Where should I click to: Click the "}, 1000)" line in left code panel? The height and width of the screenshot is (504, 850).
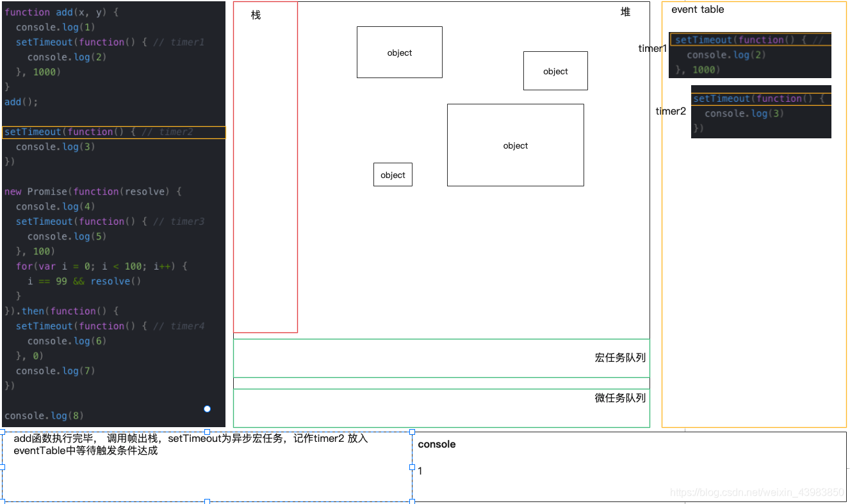38,72
